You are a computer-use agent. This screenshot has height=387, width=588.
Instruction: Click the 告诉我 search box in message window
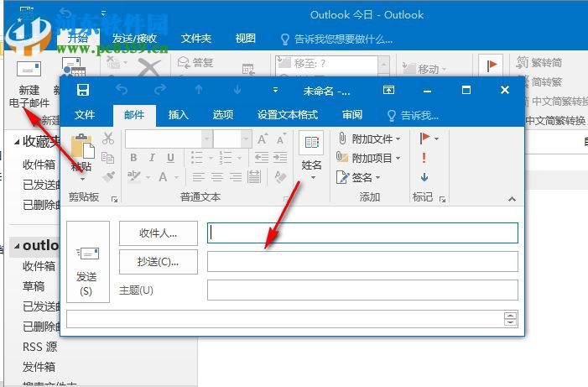[x=413, y=116]
